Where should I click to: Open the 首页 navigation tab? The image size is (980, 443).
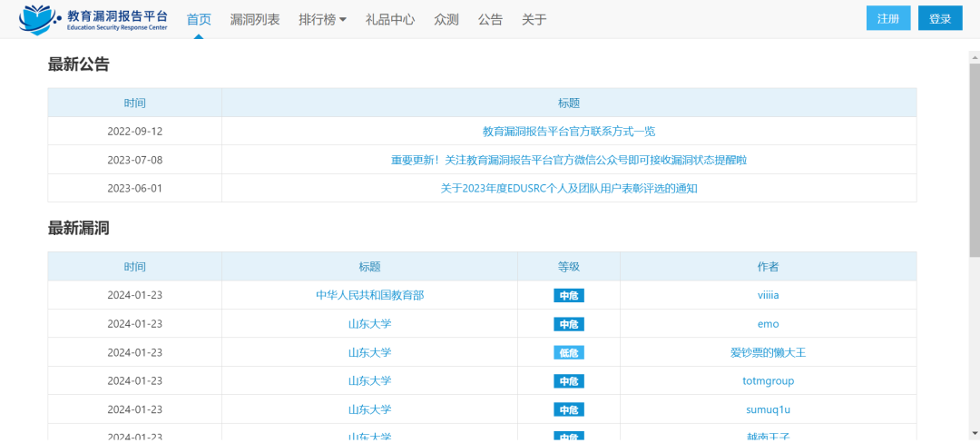pyautogui.click(x=199, y=19)
